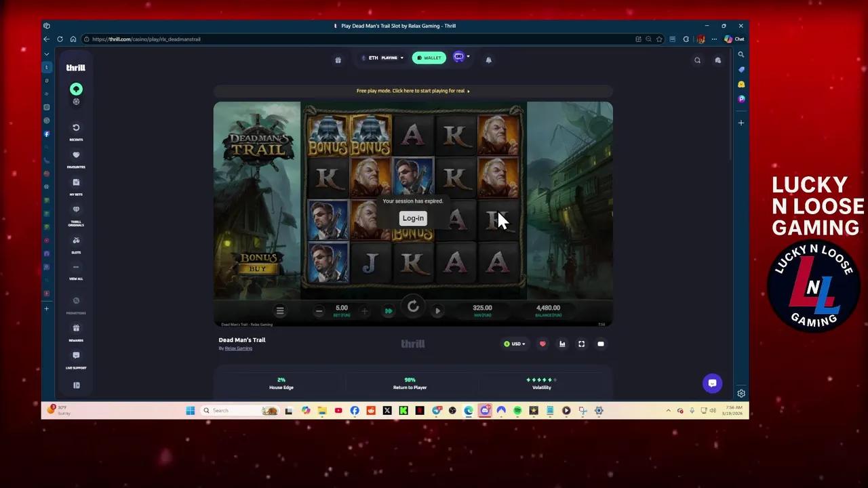This screenshot has height=488, width=868.
Task: Open Favourites in the Thrill sidebar
Action: click(x=76, y=158)
